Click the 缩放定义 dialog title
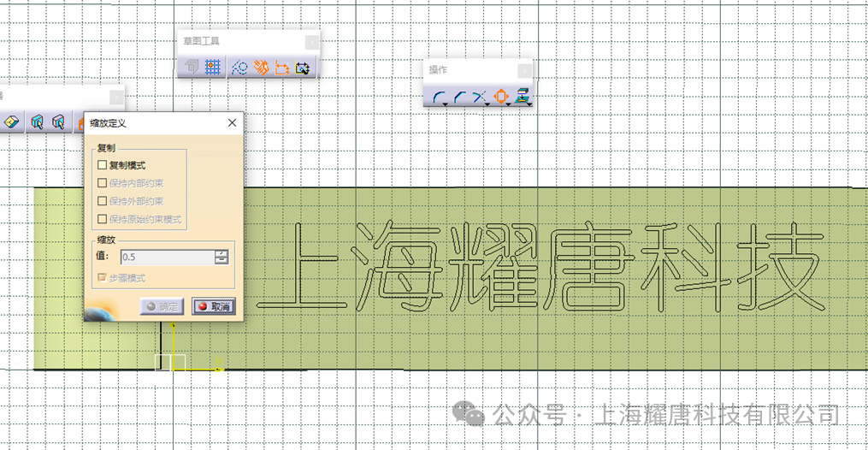 pos(108,123)
